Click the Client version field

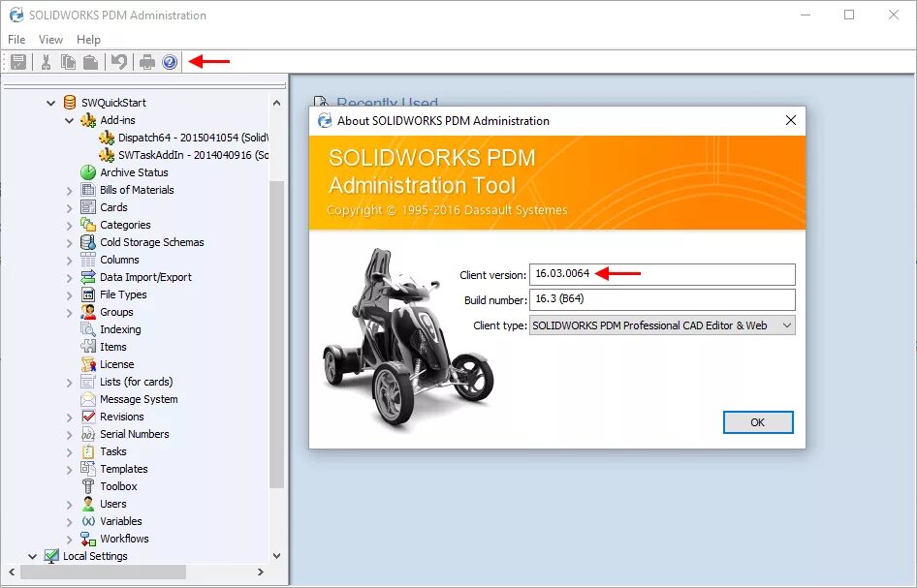click(662, 274)
